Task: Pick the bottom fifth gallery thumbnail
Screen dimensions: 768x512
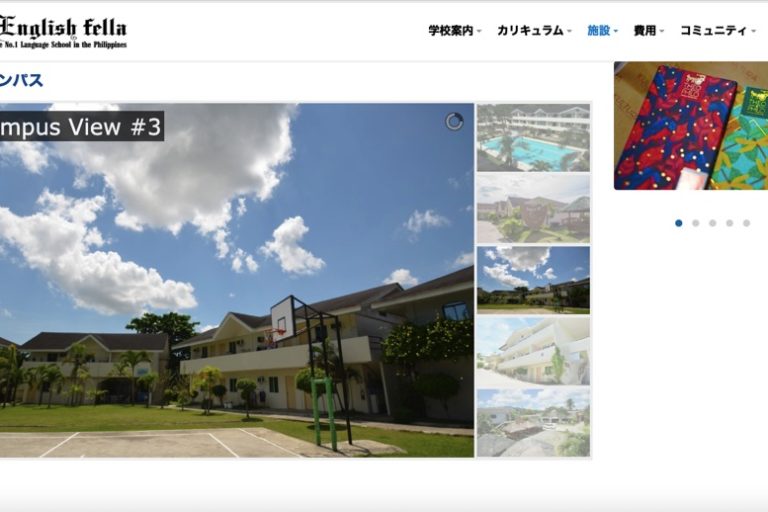Action: [x=533, y=422]
